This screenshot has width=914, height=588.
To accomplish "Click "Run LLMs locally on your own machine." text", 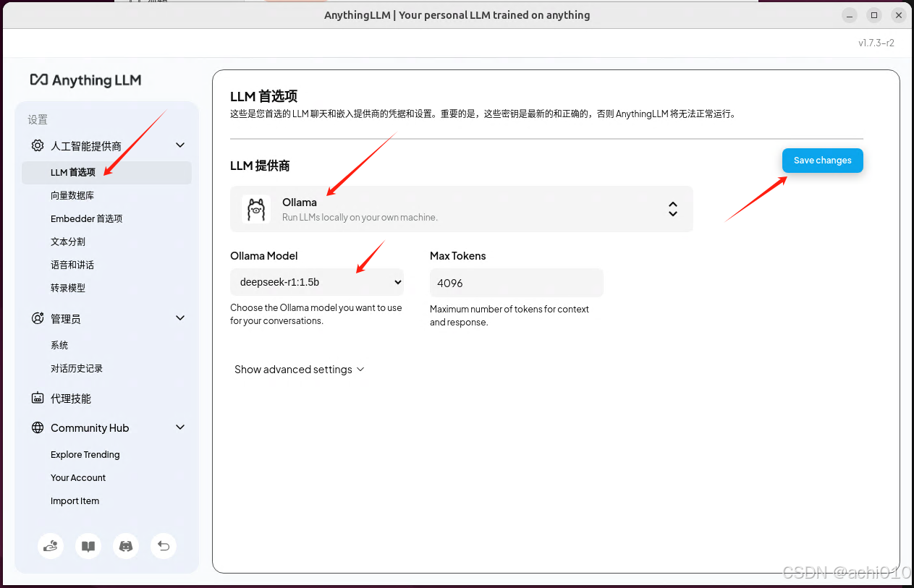I will click(x=360, y=217).
